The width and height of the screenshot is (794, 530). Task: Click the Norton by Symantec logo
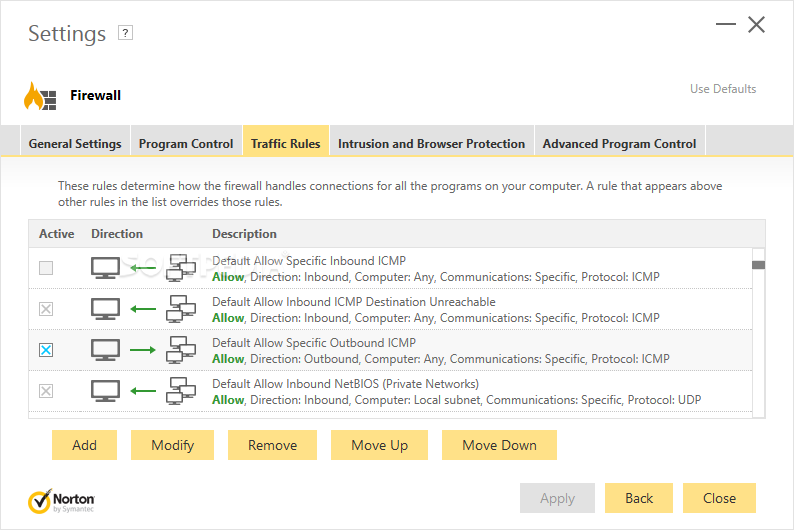click(x=62, y=499)
